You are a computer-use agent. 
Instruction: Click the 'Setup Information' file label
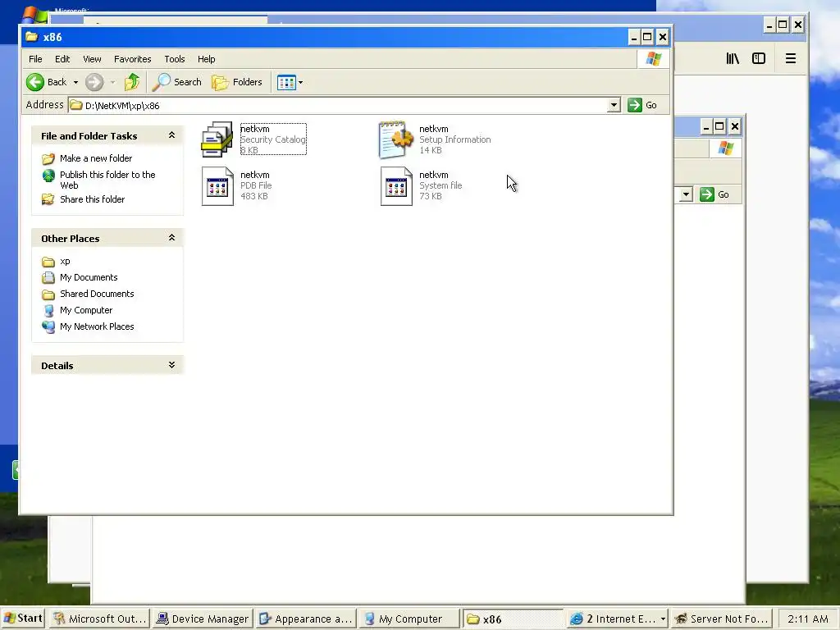click(454, 139)
